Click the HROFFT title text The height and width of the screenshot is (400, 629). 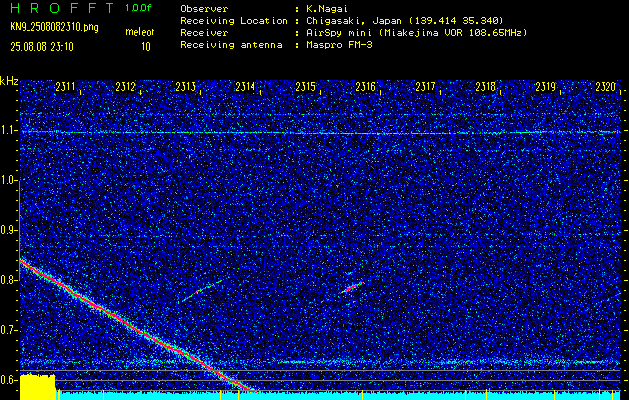61,8
